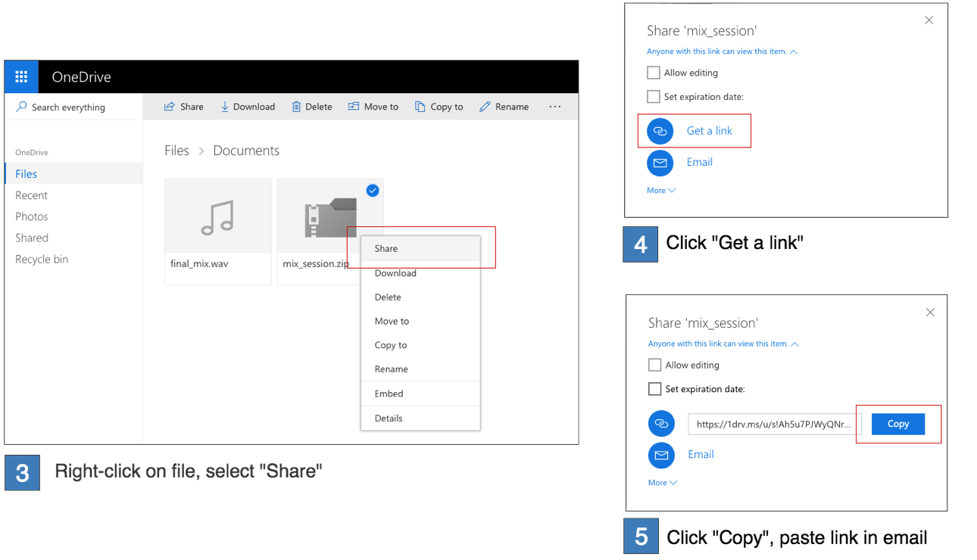This screenshot has height=560, width=977.
Task: Expand More in the Get a link dialog
Action: coord(660,191)
